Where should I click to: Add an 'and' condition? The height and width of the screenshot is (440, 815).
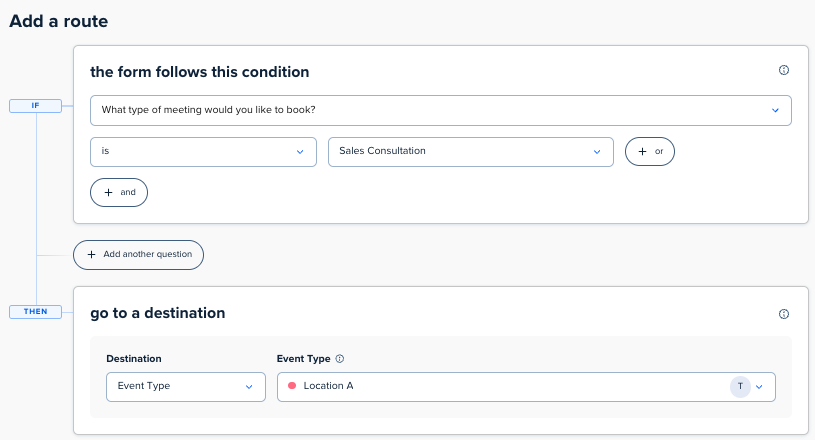119,192
